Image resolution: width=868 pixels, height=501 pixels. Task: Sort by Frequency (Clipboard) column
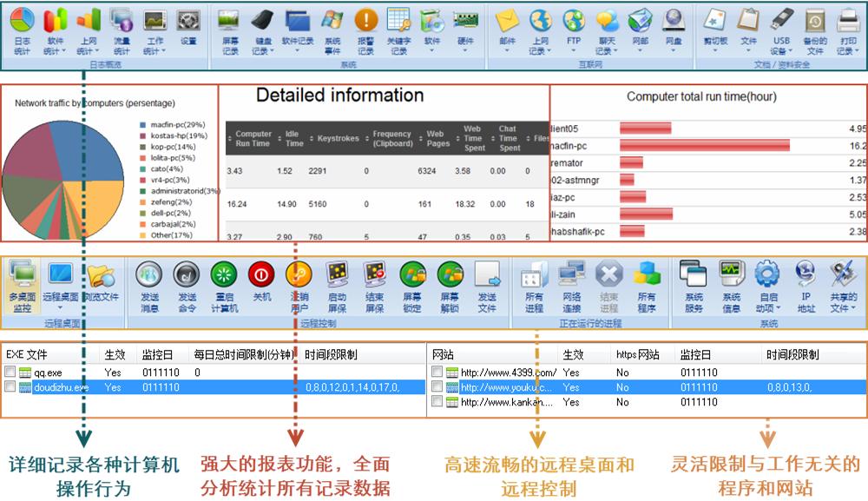pyautogui.click(x=389, y=138)
